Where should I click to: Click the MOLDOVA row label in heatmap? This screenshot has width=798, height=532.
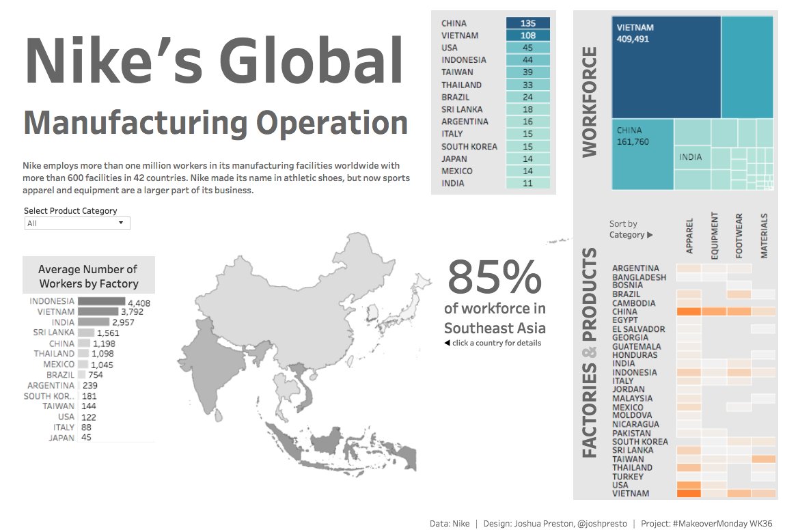click(x=631, y=415)
